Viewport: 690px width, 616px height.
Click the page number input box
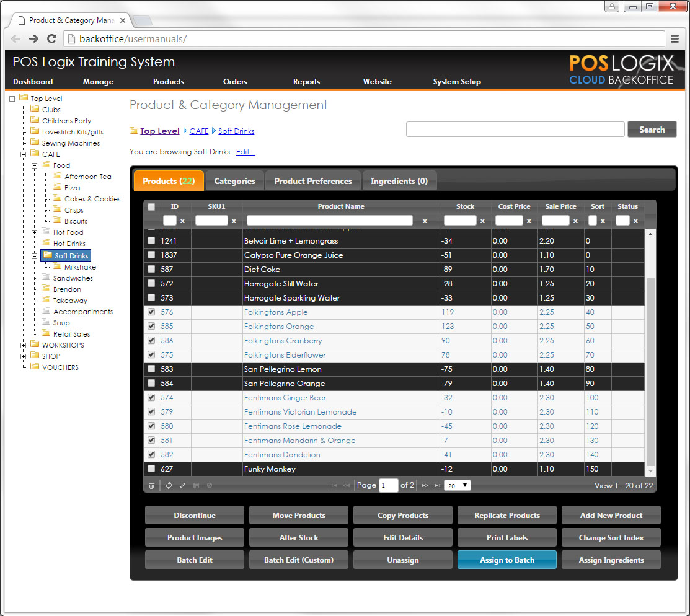coord(388,485)
